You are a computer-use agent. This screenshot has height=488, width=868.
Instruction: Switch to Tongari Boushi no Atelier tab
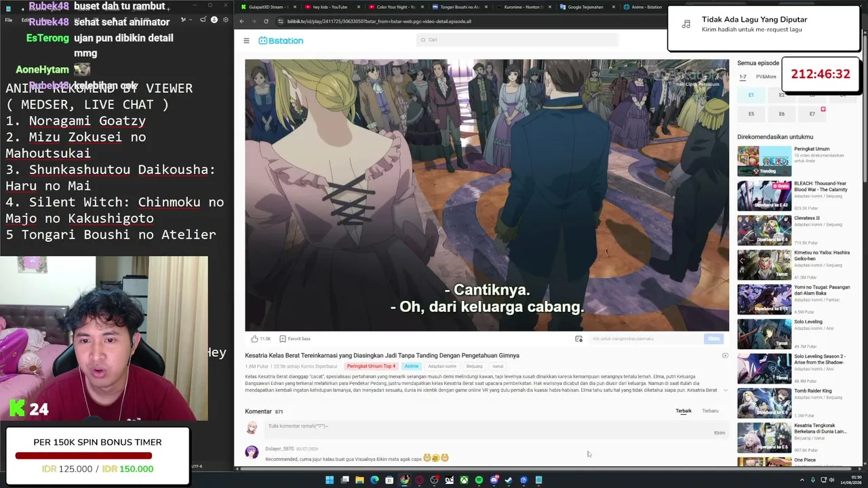460,7
